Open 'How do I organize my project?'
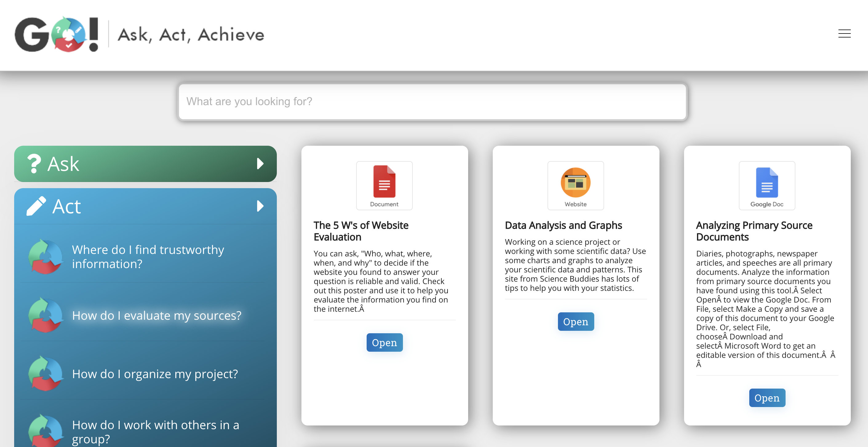 [155, 374]
